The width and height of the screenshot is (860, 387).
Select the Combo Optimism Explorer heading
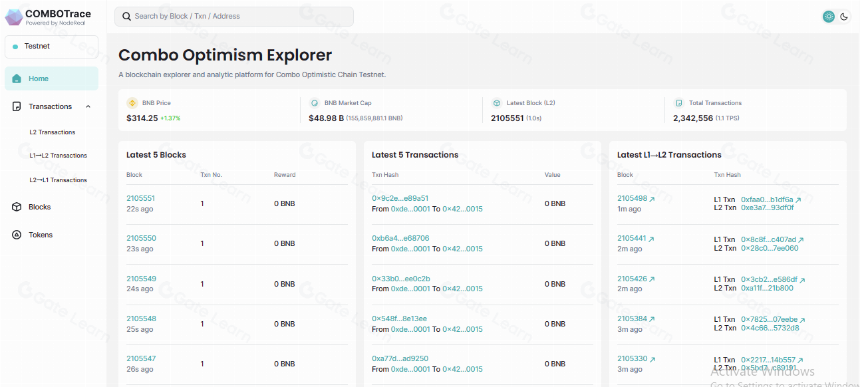(x=225, y=55)
